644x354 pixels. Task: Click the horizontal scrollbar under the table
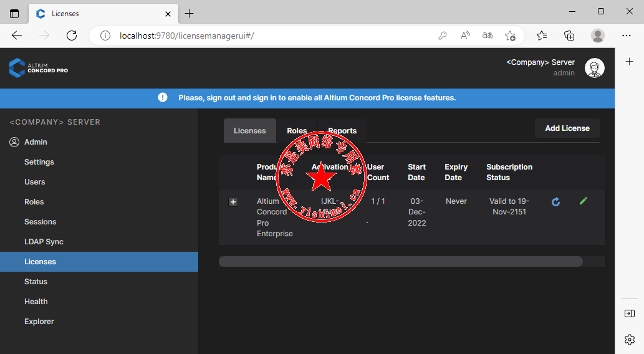click(x=400, y=261)
